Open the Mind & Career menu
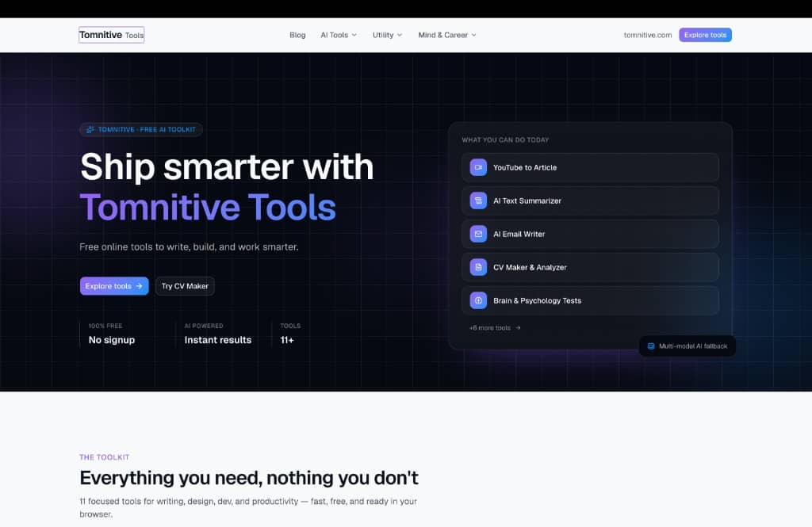Image resolution: width=812 pixels, height=527 pixels. (447, 35)
